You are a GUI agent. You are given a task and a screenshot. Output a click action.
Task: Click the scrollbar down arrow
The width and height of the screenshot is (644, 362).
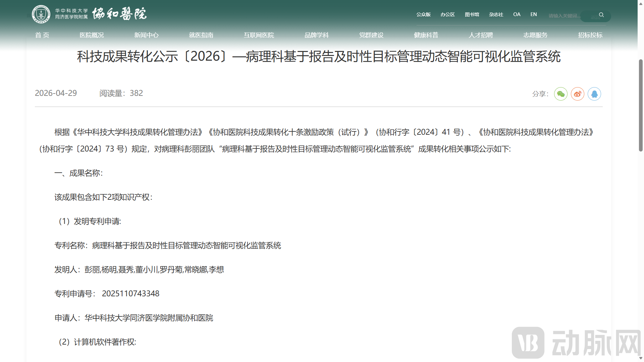(641, 358)
